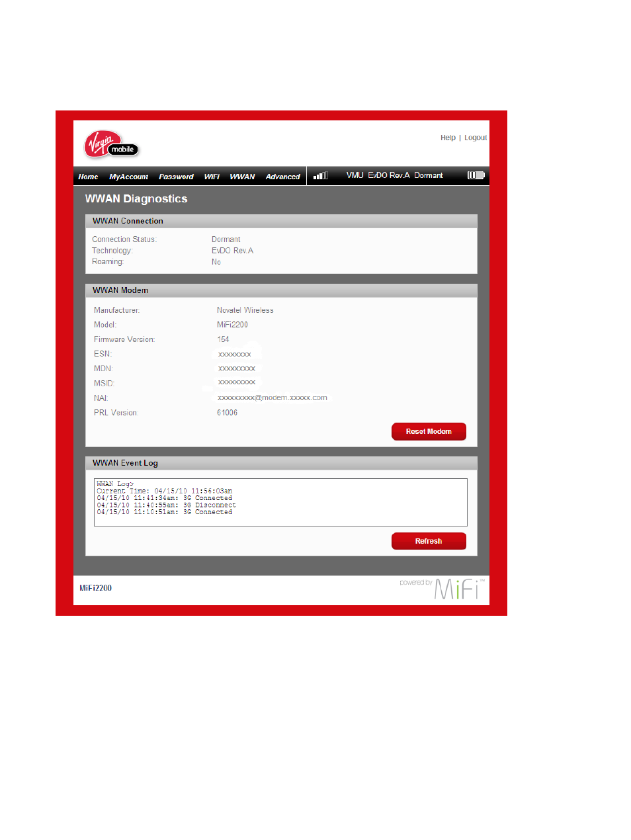Click the MSID label
Image resolution: width=631 pixels, height=840 pixels.
pyautogui.click(x=104, y=384)
